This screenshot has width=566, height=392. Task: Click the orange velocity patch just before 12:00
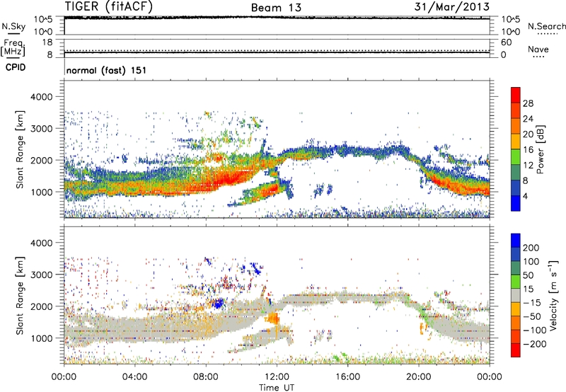point(273,318)
